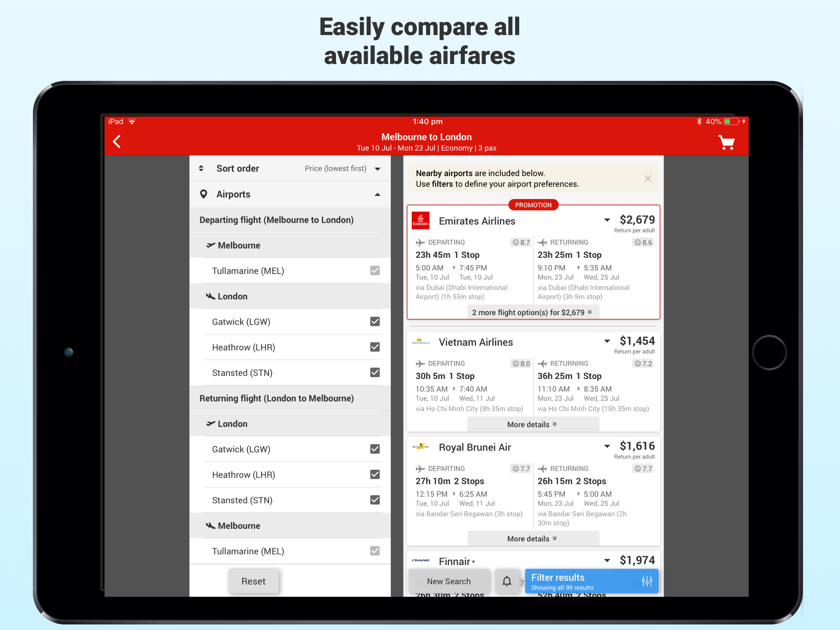Dismiss the nearby airports notice
Image resolution: width=840 pixels, height=630 pixels.
point(648,179)
